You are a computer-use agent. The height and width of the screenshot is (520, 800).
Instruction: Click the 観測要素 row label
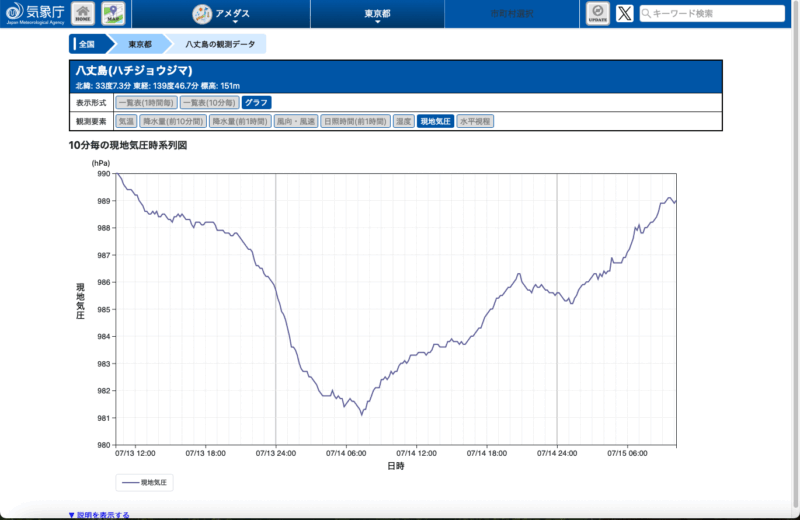click(91, 121)
